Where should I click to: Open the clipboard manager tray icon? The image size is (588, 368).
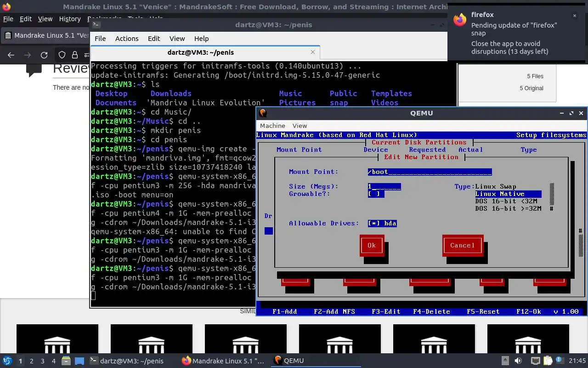547,361
